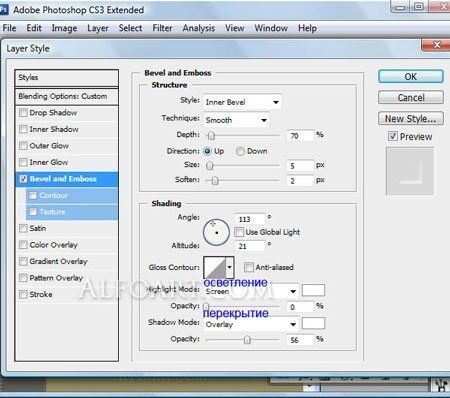450x398 pixels.
Task: Open the Filter menu
Action: coord(162,28)
